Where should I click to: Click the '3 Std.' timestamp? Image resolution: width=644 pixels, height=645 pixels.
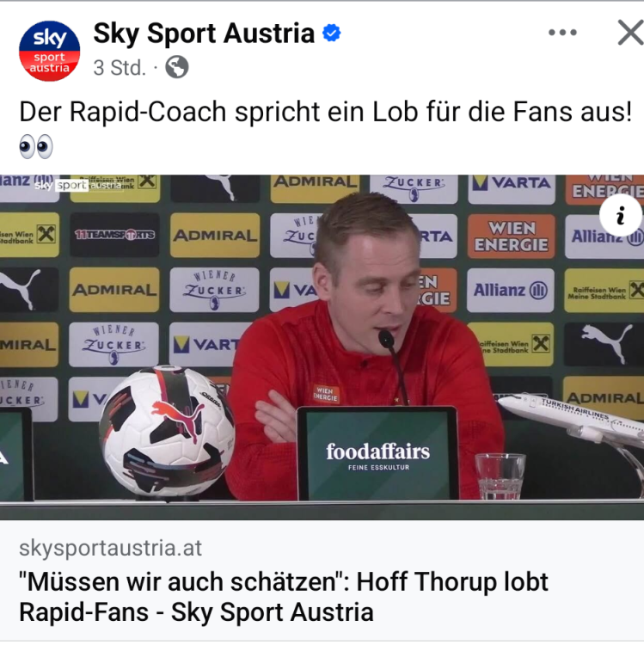120,67
